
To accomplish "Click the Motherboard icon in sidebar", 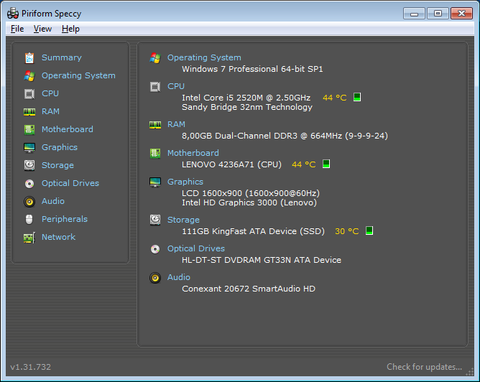I will click(x=29, y=129).
